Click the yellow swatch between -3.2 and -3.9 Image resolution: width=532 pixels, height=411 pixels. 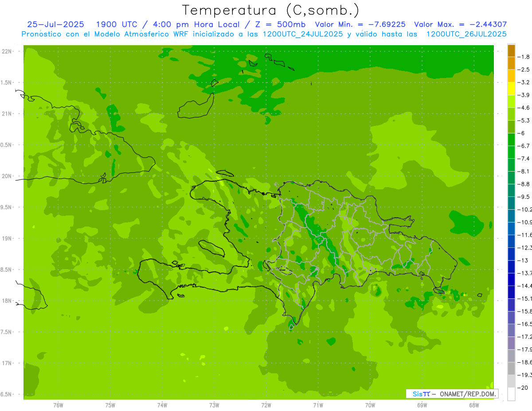[511, 89]
